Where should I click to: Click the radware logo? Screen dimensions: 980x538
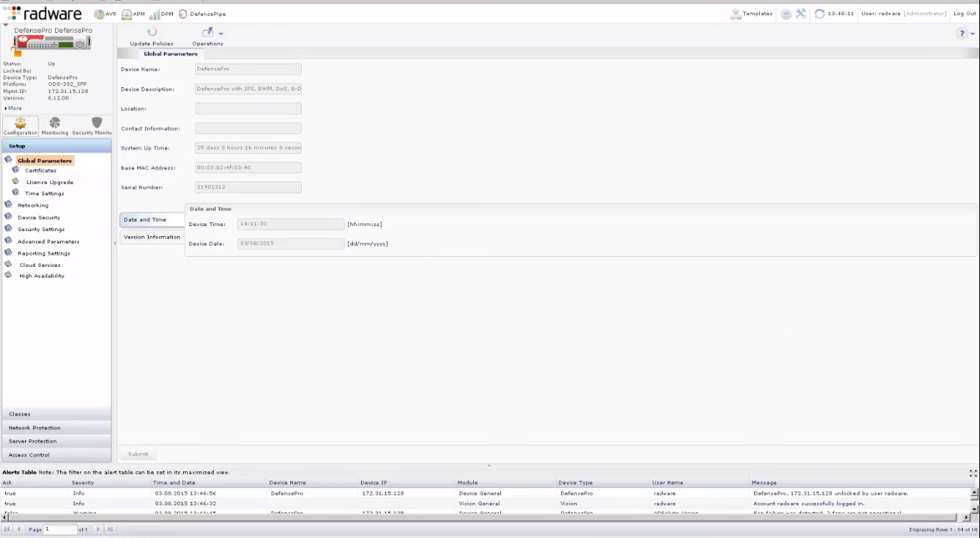42,14
